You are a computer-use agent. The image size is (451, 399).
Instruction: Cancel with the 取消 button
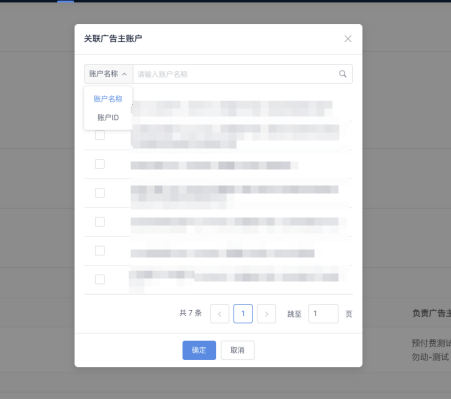(238, 350)
